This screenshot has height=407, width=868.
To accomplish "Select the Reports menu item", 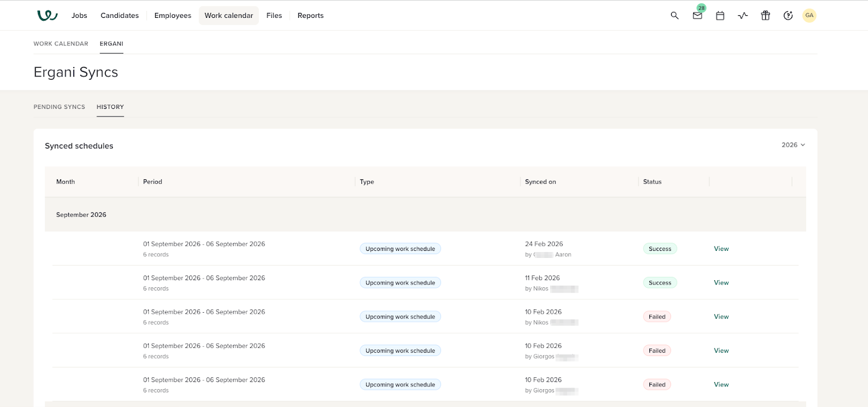I will click(310, 16).
